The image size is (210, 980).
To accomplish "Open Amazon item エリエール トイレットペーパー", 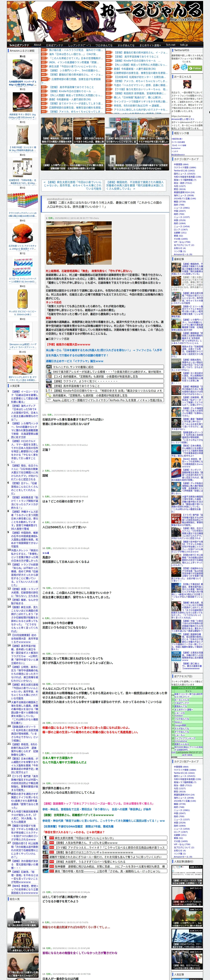I will 22,280.
